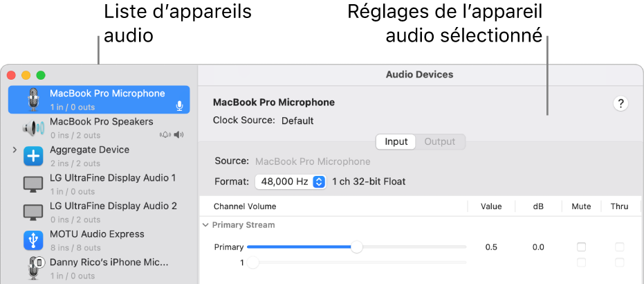Click the MacBook Pro Speakers icon
The image size is (644, 284).
click(33, 128)
